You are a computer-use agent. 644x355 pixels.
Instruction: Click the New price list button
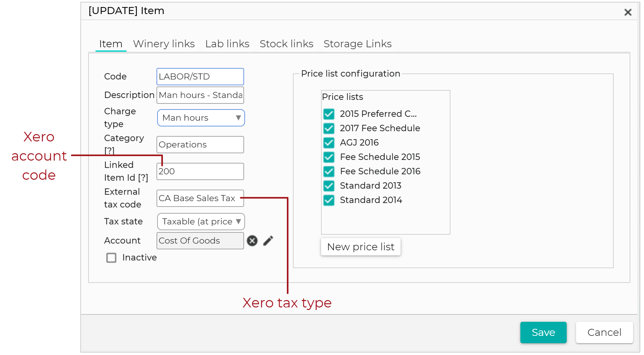(x=361, y=247)
